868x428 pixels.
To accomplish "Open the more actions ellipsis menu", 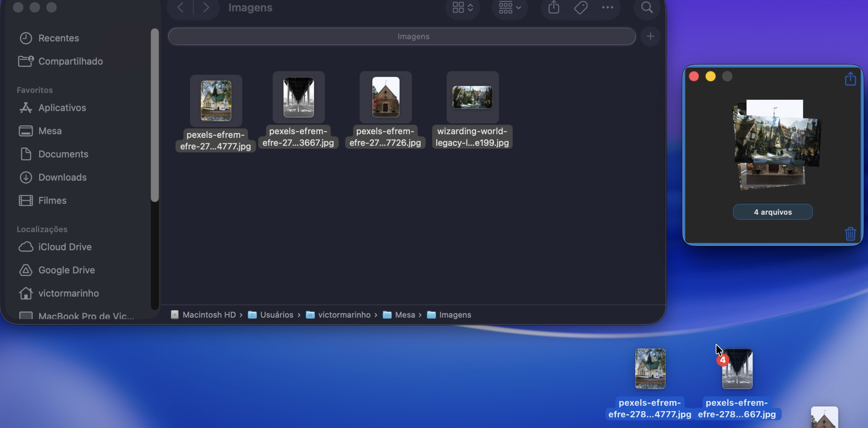I will tap(607, 7).
